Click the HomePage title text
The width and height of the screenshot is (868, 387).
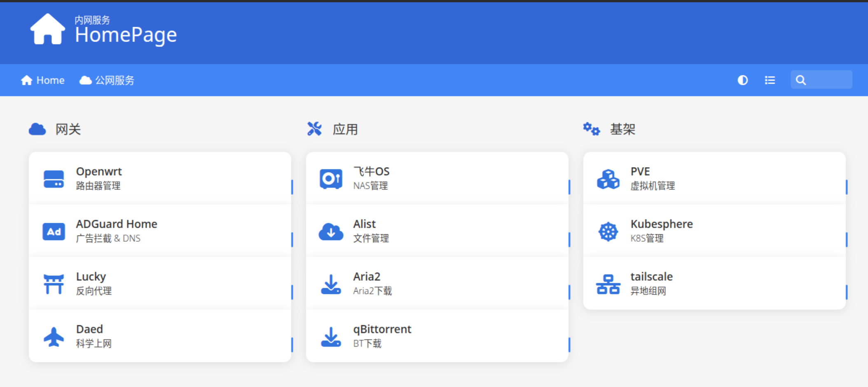click(126, 35)
